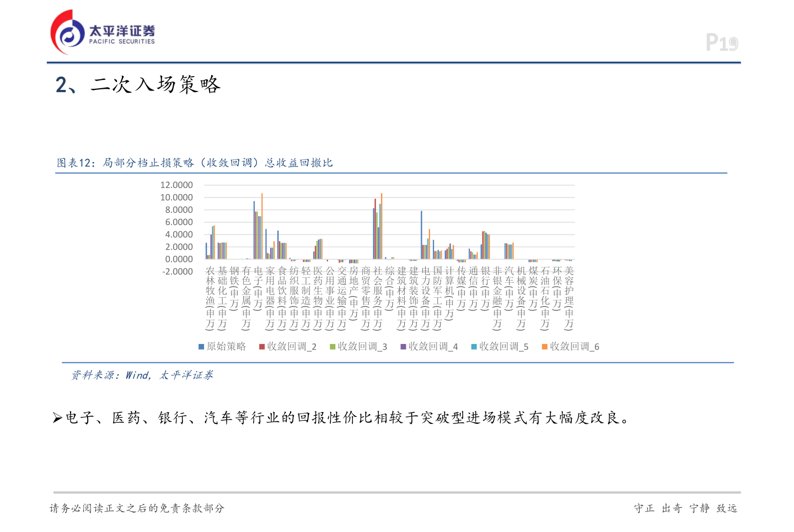Image resolution: width=794 pixels, height=532 pixels.
Task: Click the tall orange bar for 电子
Action: coord(262,226)
